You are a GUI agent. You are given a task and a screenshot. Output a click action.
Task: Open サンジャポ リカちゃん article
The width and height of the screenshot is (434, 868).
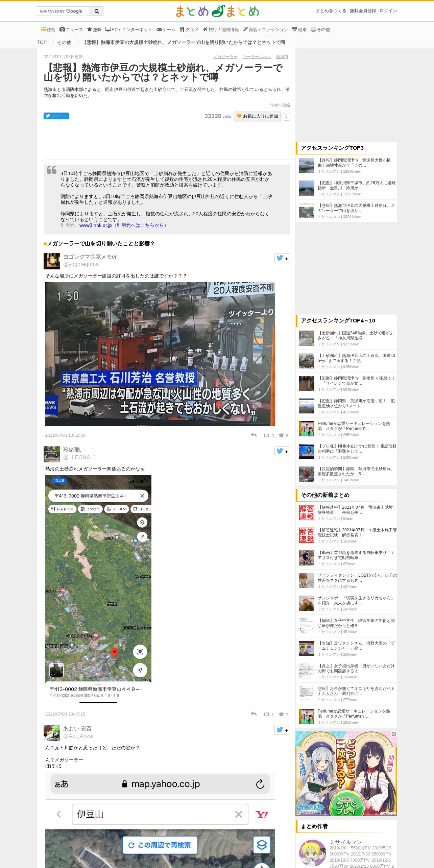(x=356, y=600)
